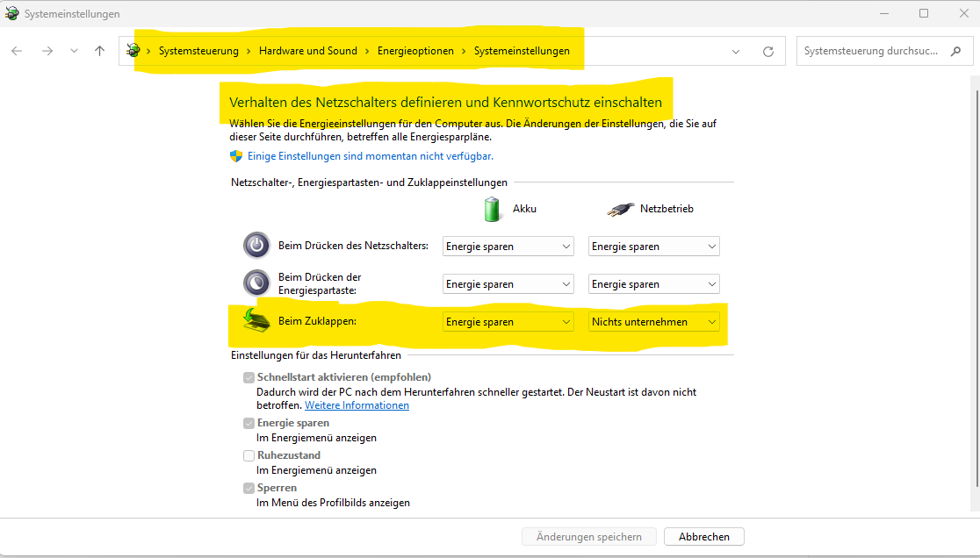980x558 pixels.
Task: Click 'Beim Zuklappen:' label
Action: pyautogui.click(x=317, y=321)
